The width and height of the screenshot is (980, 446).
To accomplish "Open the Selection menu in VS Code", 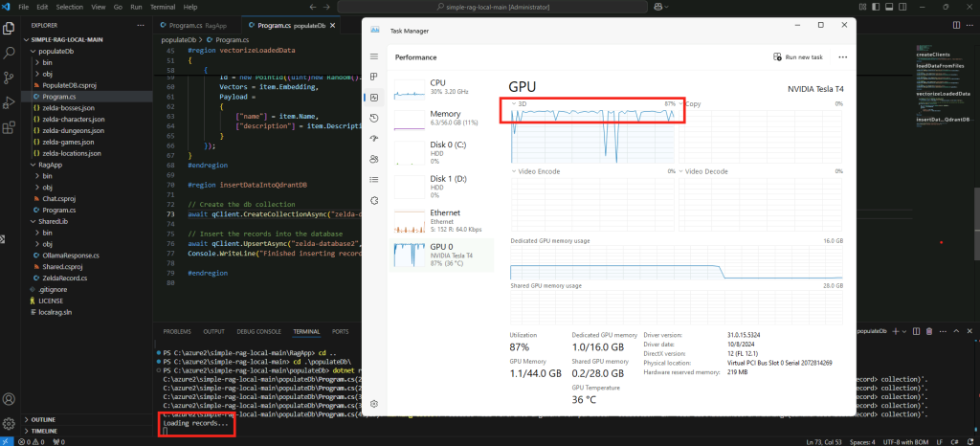I will pyautogui.click(x=69, y=7).
